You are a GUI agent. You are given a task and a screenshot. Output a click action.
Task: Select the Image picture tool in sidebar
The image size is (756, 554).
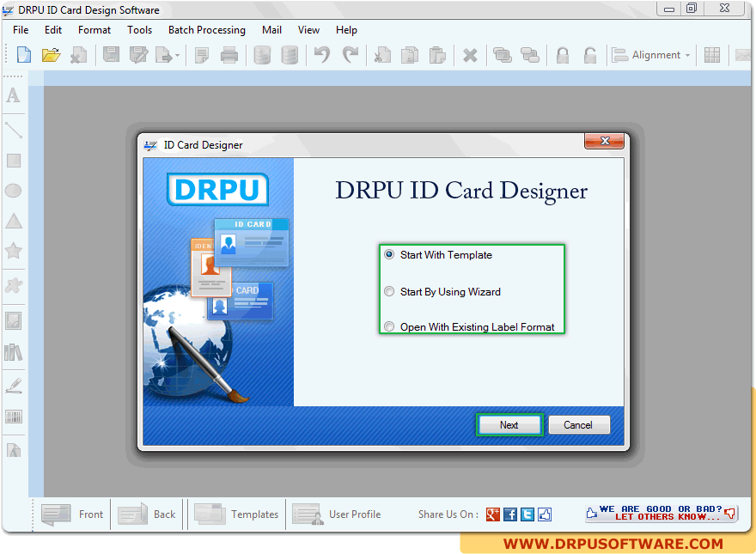coord(14,321)
